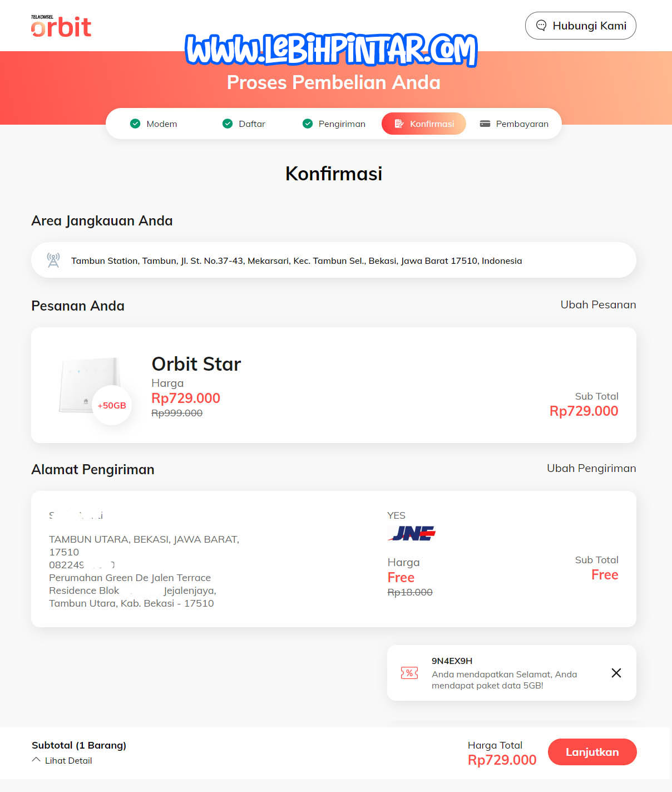The image size is (672, 792).
Task: Click the chat icon in Hubungi Kami
Action: click(541, 26)
